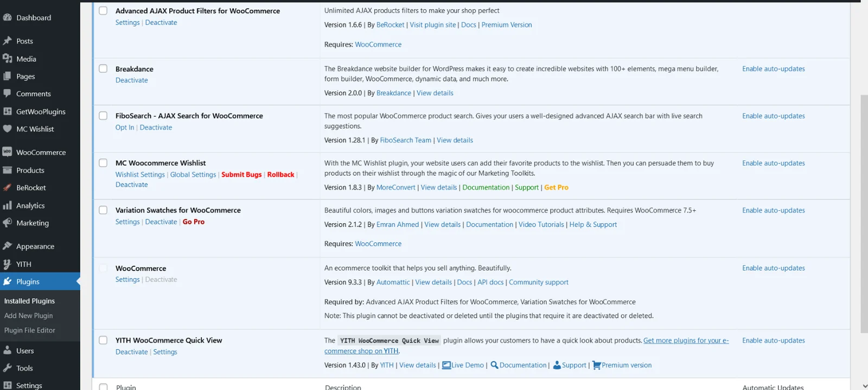Image resolution: width=868 pixels, height=390 pixels.
Task: Click the GetWooPlugins sidebar icon
Action: (x=7, y=111)
